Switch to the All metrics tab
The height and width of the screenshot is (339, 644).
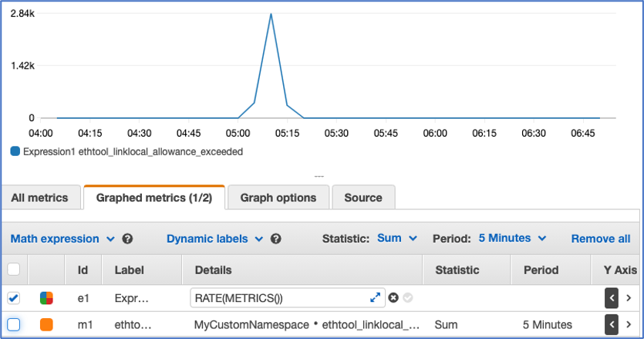(x=40, y=198)
